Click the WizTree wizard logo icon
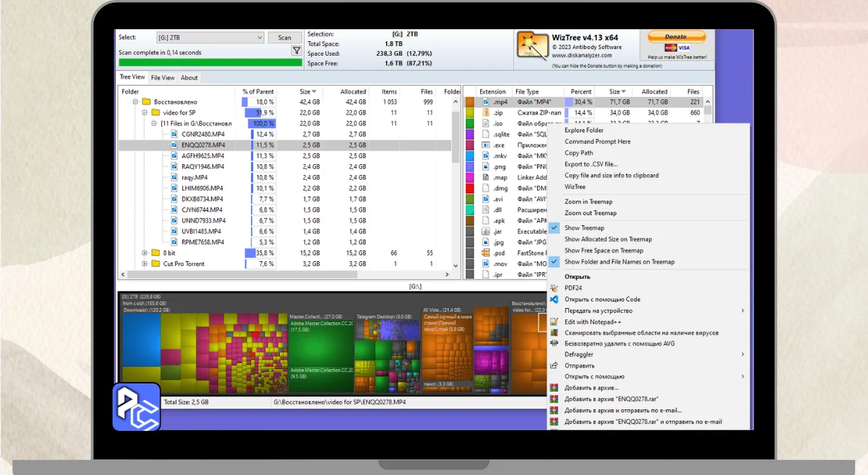This screenshot has height=475, width=868. 532,46
